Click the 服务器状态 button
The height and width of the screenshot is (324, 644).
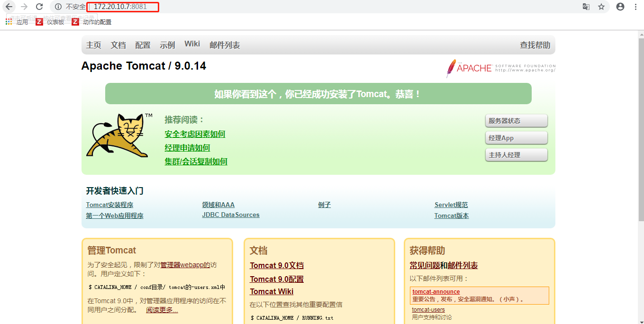coord(517,121)
